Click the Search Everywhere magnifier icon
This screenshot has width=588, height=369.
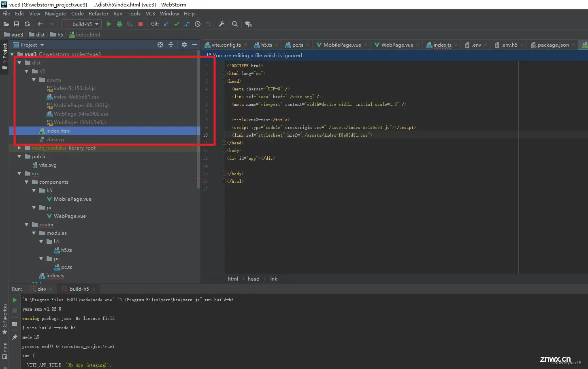coord(235,24)
